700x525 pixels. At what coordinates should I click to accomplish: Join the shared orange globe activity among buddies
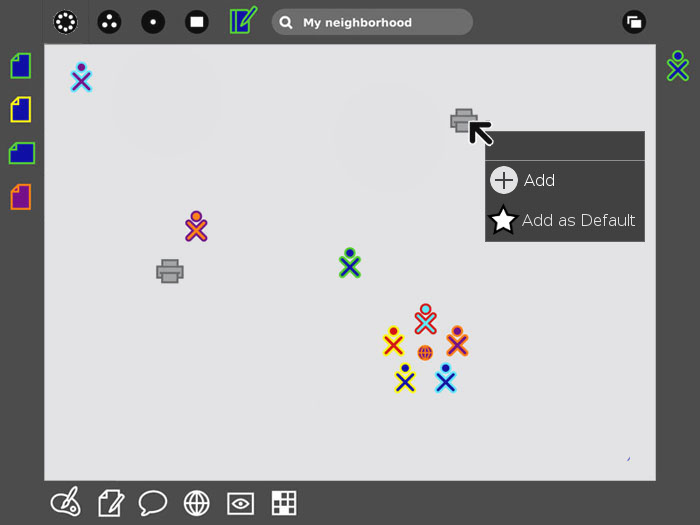[x=425, y=353]
